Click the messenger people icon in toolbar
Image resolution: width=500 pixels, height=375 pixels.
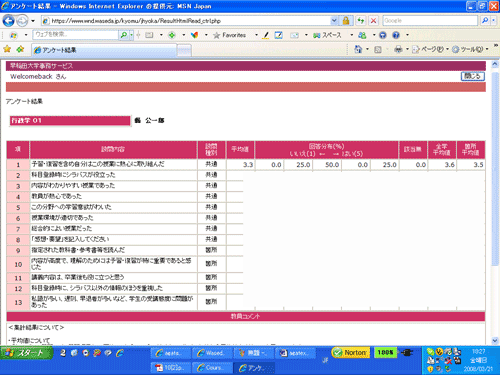coord(362,35)
